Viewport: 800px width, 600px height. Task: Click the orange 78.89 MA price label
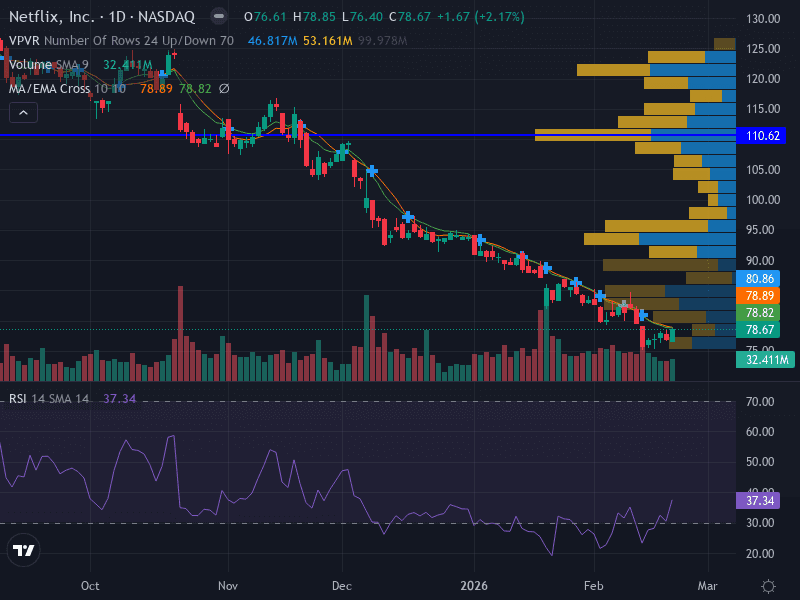pos(759,295)
